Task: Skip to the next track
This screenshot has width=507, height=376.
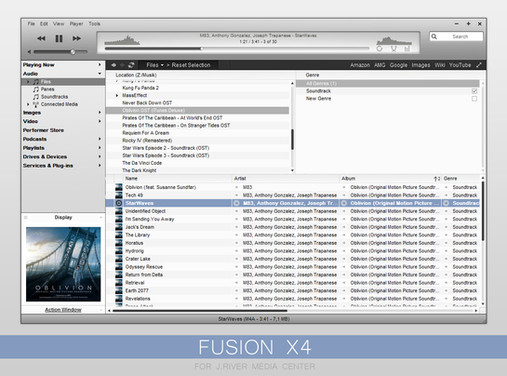Action: pos(77,39)
